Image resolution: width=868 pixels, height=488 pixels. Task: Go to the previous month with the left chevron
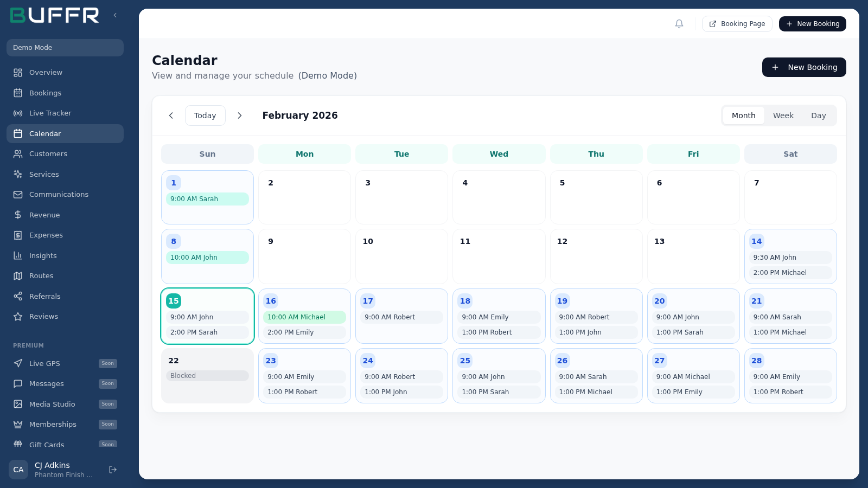pyautogui.click(x=171, y=115)
